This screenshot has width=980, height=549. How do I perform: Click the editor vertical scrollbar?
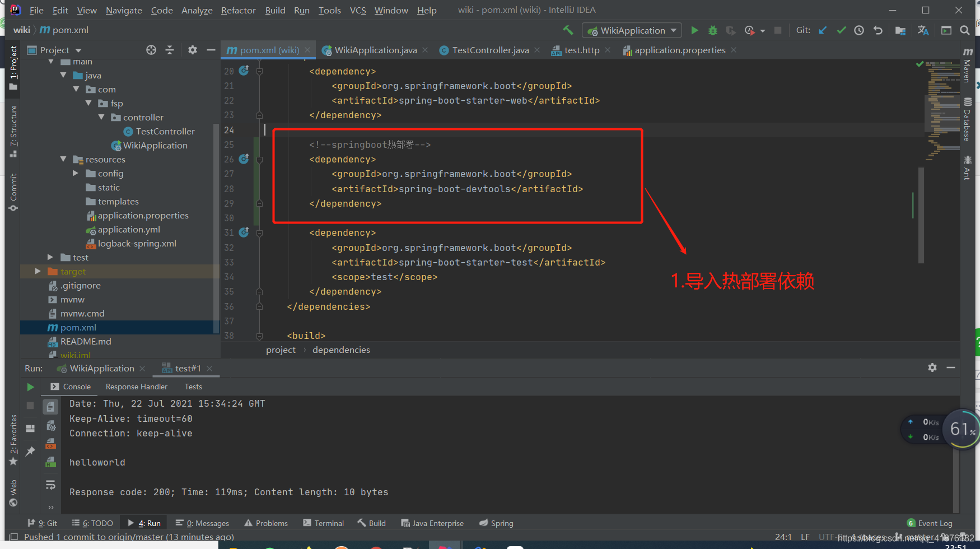(x=921, y=215)
